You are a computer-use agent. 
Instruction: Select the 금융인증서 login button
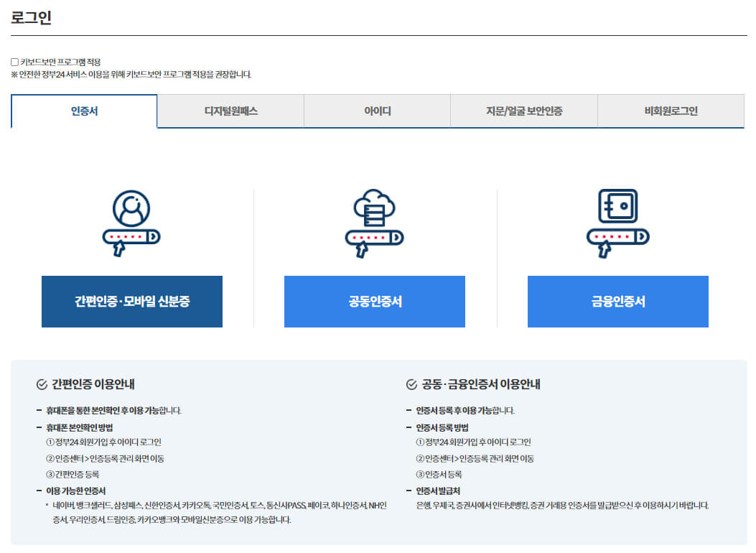pyautogui.click(x=618, y=302)
